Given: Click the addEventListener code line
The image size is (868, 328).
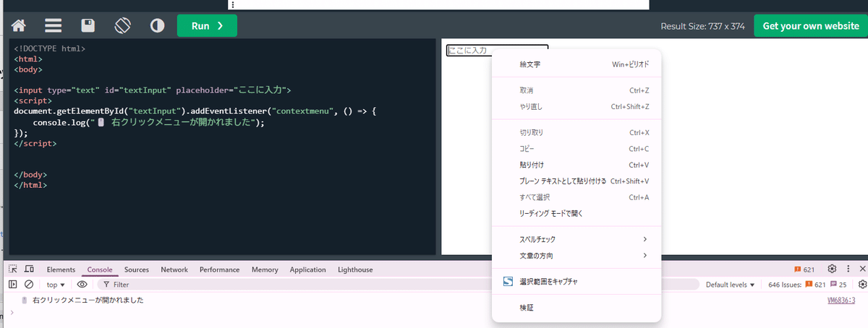Looking at the screenshot, I should pos(195,112).
